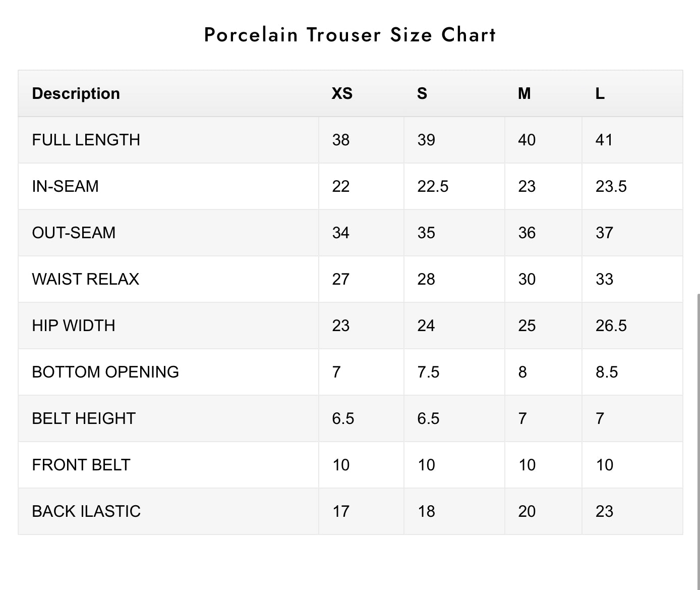
Task: Select the FULL LENGTH row label
Action: pyautogui.click(x=86, y=140)
